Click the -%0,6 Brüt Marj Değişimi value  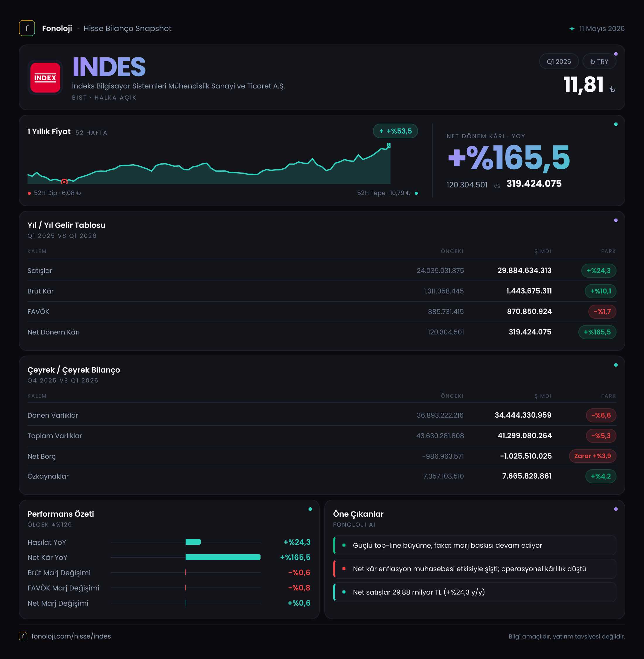(x=299, y=572)
